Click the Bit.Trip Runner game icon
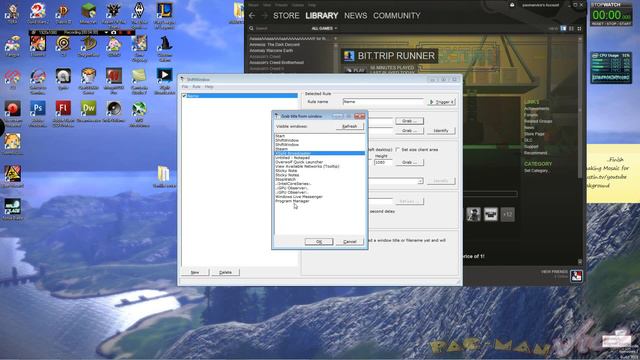The height and width of the screenshot is (360, 640). (349, 56)
